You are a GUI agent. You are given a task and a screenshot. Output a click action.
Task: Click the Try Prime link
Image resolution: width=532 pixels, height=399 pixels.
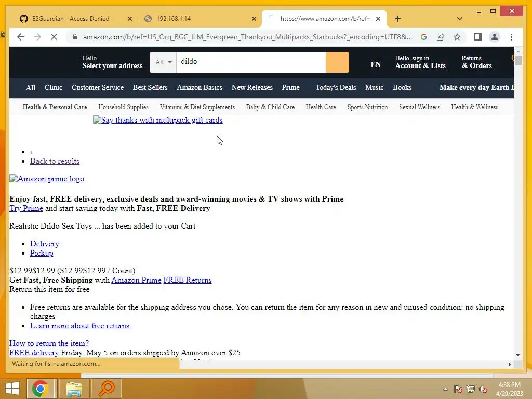[x=26, y=208]
